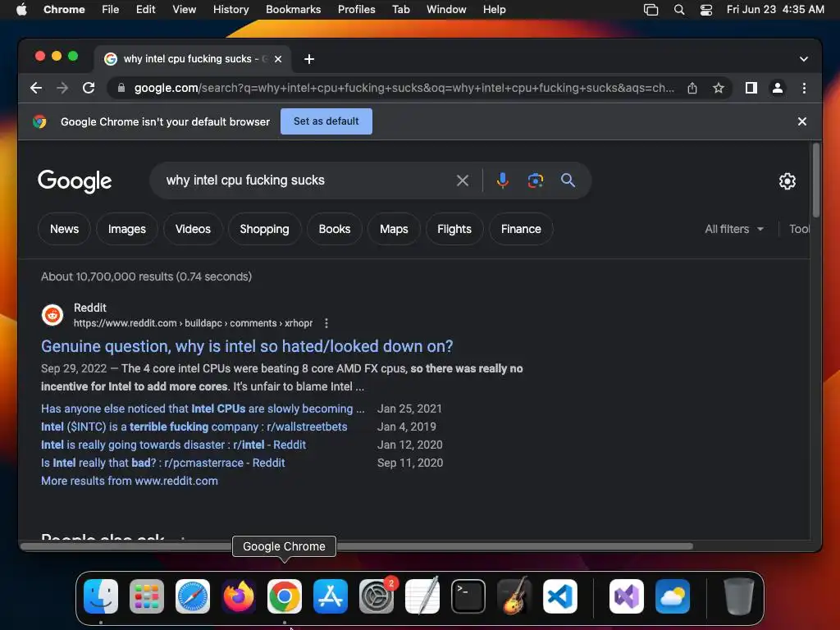This screenshot has width=840, height=630.
Task: Share this page via the share icon
Action: coord(692,88)
